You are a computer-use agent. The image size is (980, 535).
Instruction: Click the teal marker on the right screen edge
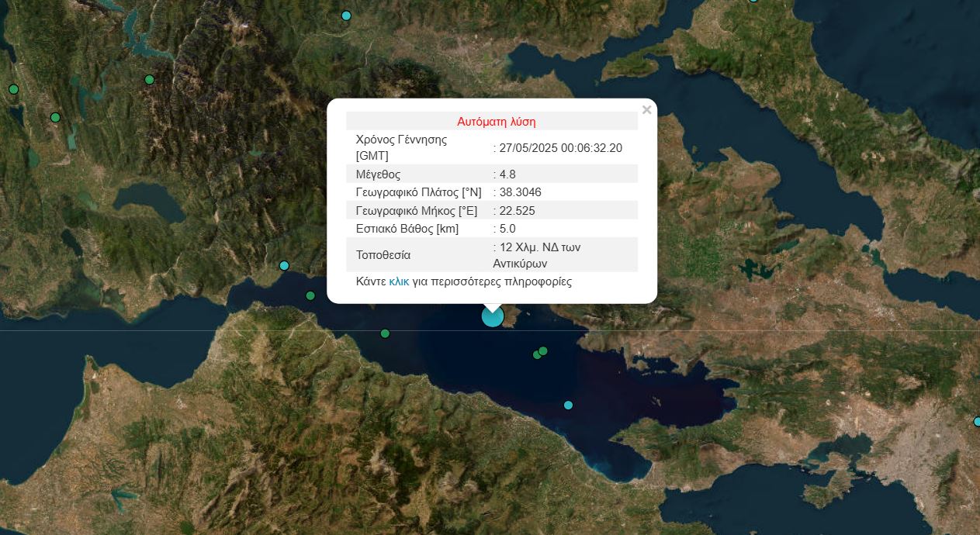point(976,422)
